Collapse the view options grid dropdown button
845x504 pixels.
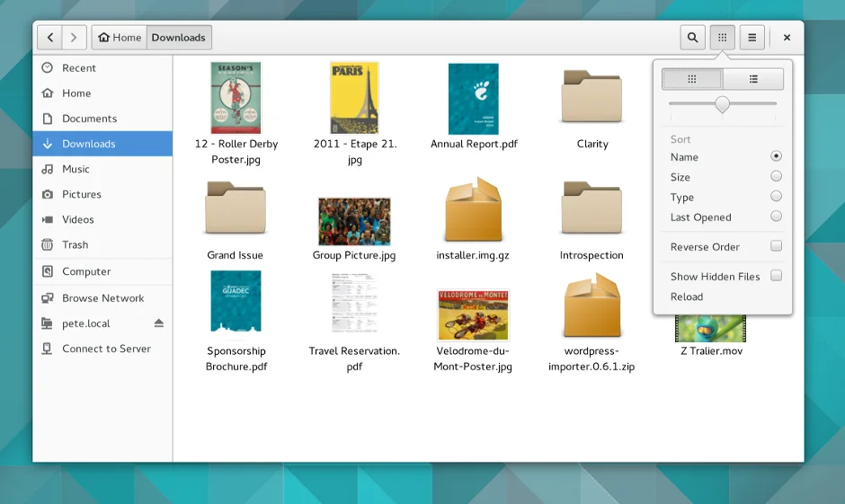tap(722, 38)
